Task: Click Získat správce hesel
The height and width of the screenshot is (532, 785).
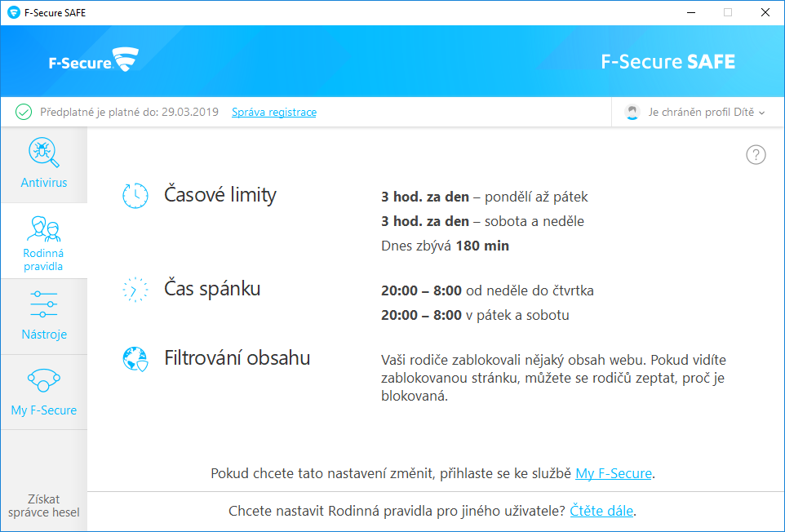Action: pos(44,505)
